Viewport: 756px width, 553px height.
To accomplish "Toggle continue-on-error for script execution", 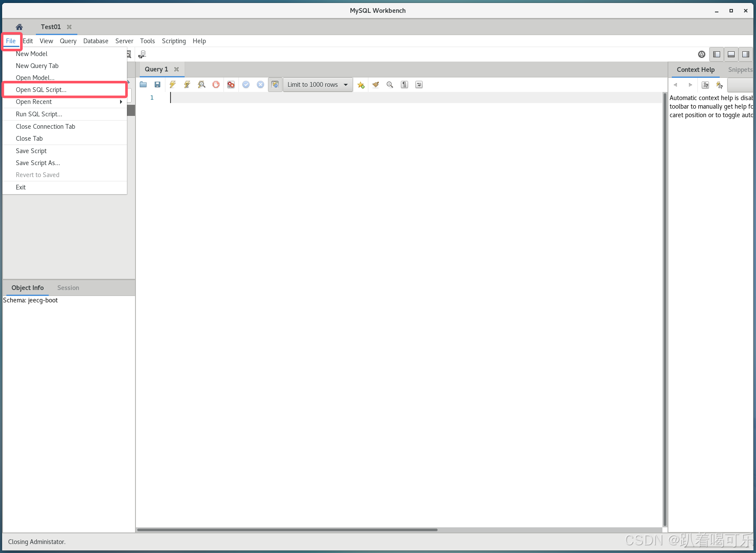I will (x=231, y=85).
